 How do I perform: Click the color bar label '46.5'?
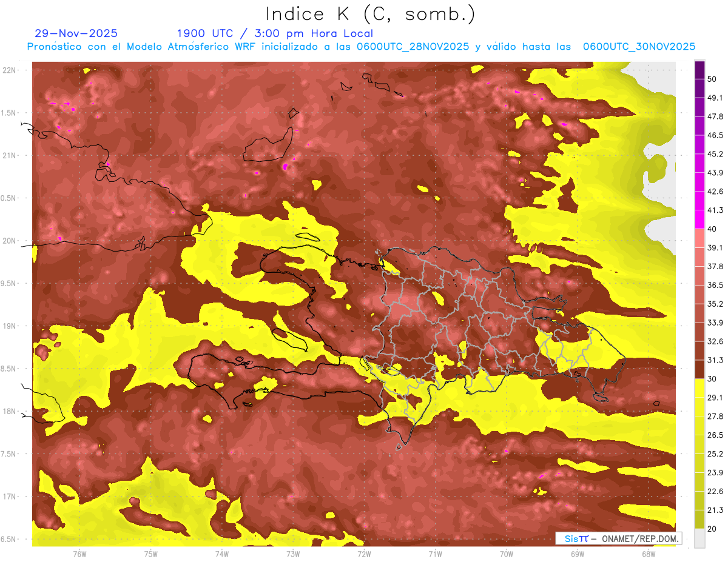pos(715,135)
